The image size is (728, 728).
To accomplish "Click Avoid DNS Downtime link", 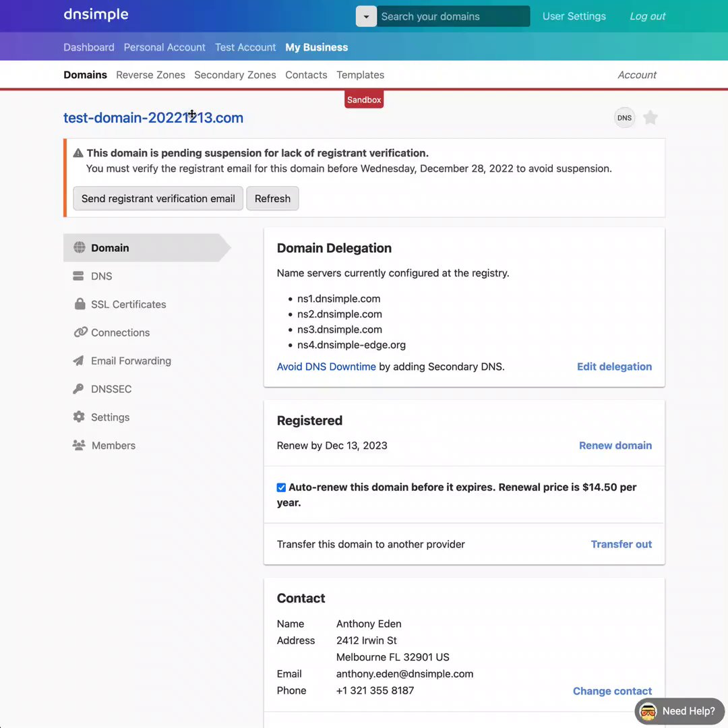I will [326, 367].
